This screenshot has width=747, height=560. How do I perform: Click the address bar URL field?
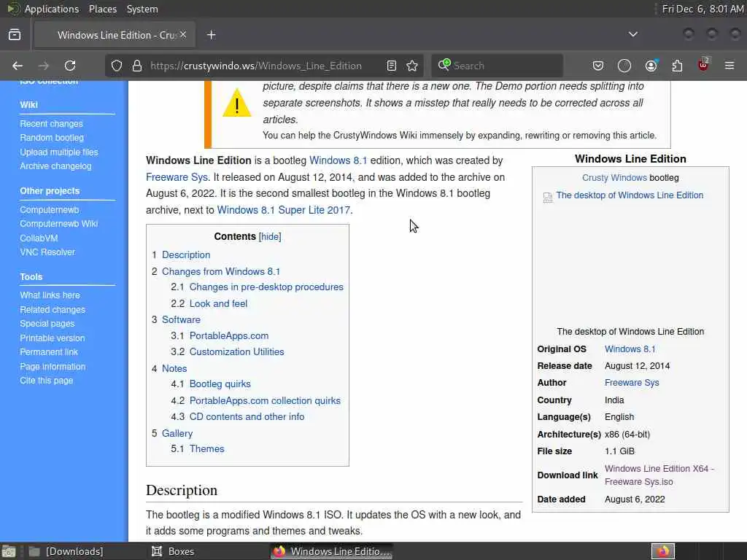click(256, 66)
